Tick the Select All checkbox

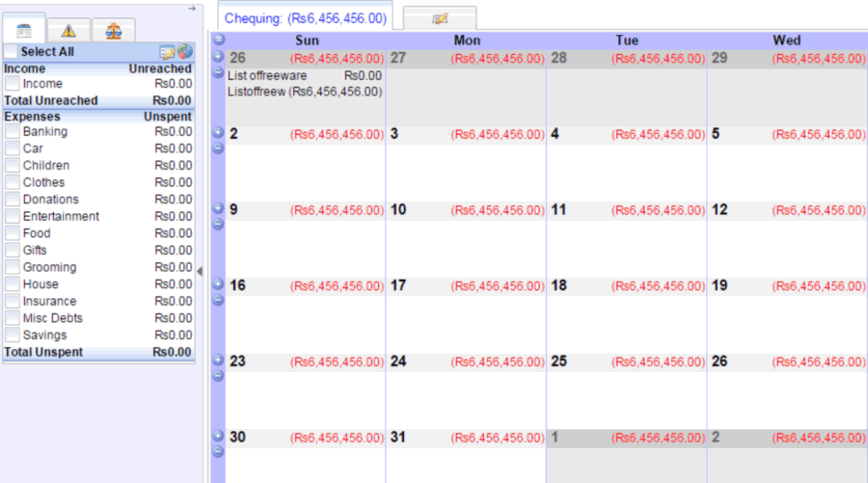coord(11,51)
